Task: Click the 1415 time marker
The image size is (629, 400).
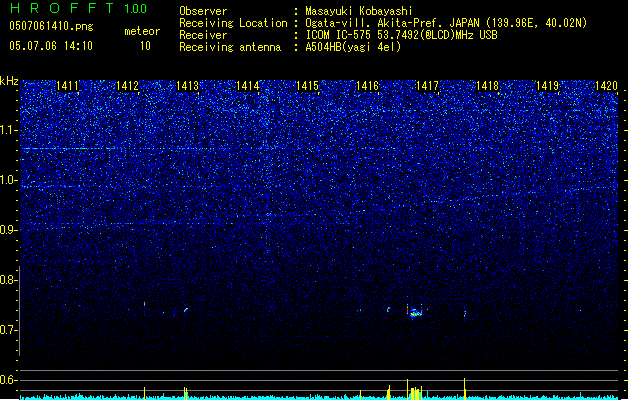Action: (307, 86)
